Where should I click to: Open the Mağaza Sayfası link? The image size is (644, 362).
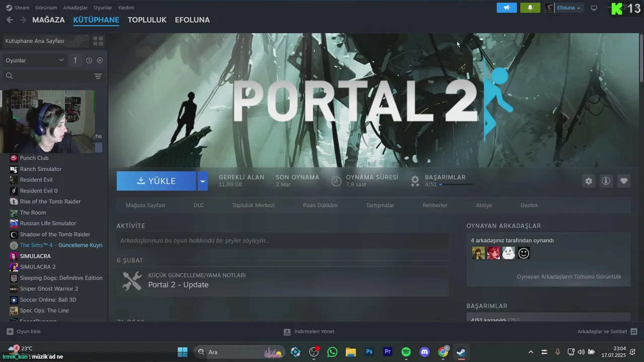[x=145, y=205]
